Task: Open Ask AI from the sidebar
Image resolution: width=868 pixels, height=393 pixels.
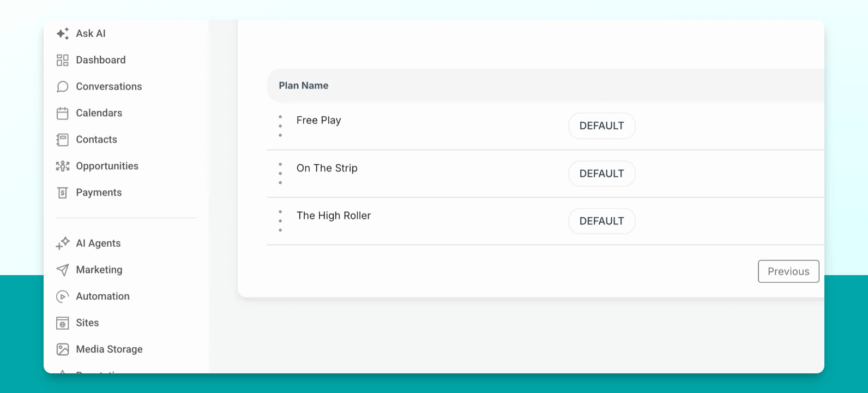Action: (x=91, y=34)
